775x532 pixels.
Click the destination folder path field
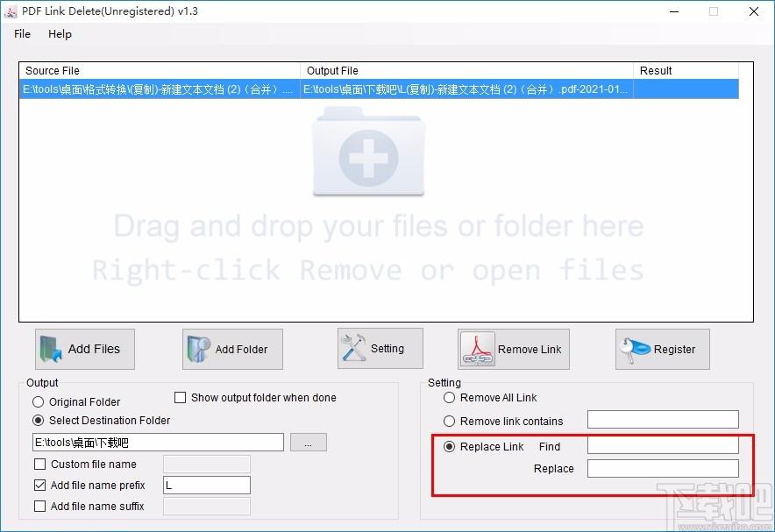click(158, 443)
